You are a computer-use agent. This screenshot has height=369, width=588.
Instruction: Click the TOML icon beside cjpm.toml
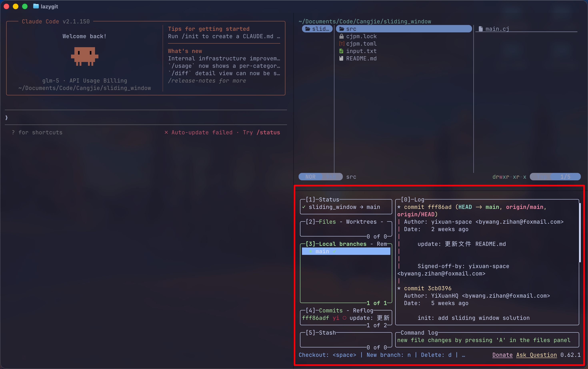[342, 44]
